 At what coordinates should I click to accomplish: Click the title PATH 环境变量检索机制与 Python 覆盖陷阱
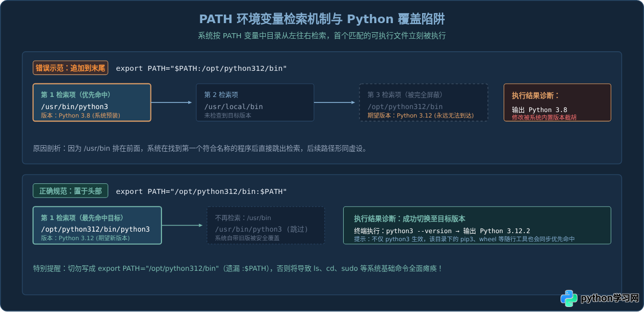322,19
